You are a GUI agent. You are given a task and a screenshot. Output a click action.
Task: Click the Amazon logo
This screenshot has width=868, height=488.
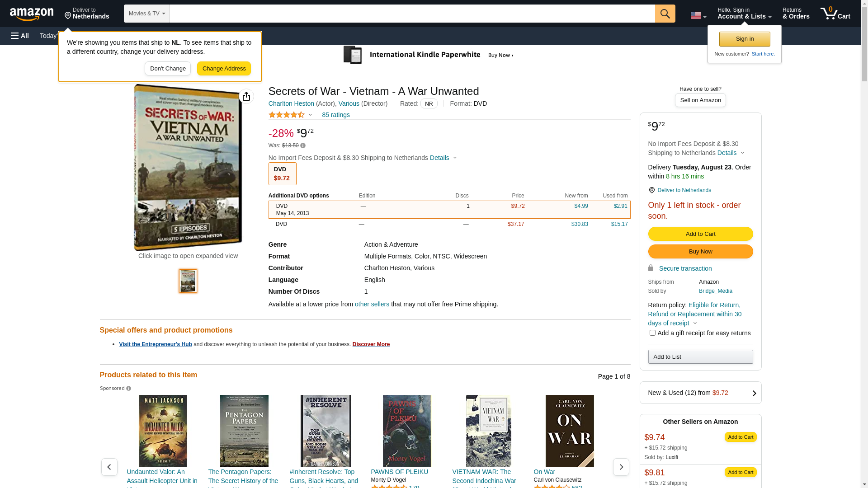[x=32, y=14]
